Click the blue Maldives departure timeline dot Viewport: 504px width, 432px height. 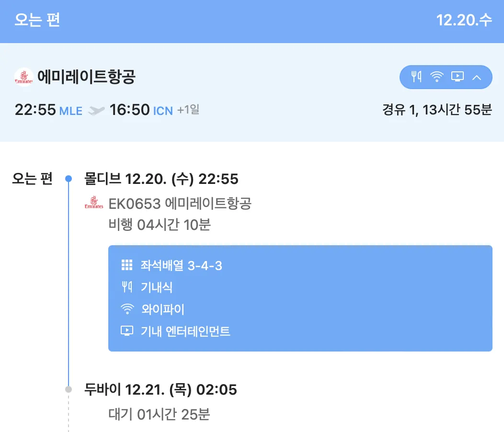(x=69, y=179)
